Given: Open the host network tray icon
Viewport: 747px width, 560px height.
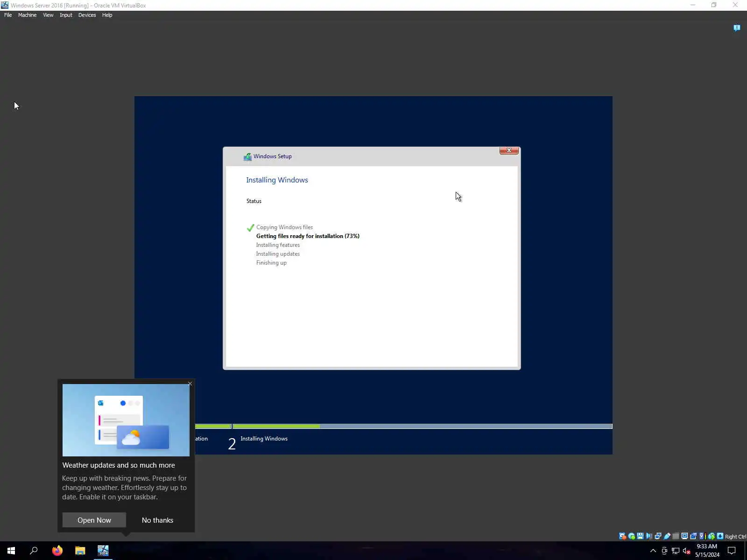Looking at the screenshot, I should pos(676,551).
